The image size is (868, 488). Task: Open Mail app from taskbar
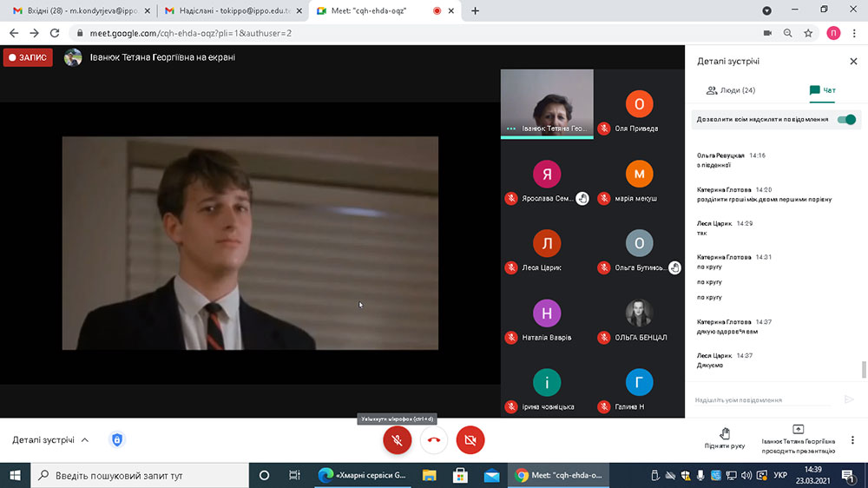[x=491, y=475]
